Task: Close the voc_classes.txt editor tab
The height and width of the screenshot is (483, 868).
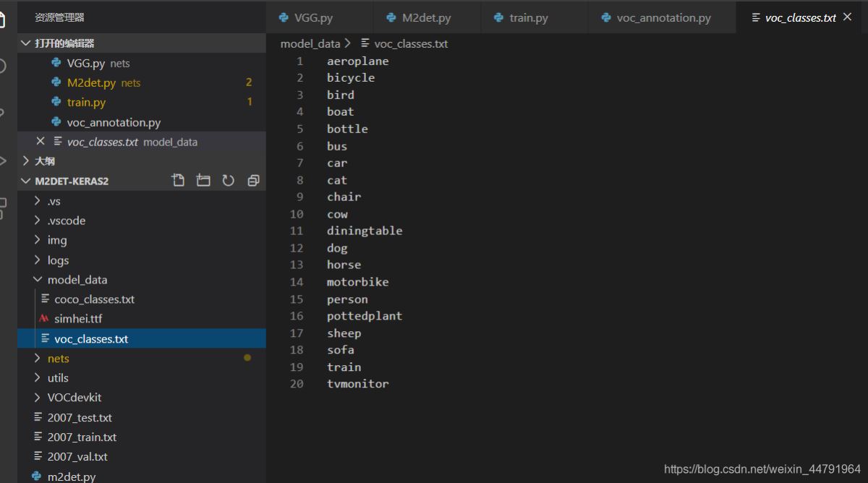Action: click(848, 17)
